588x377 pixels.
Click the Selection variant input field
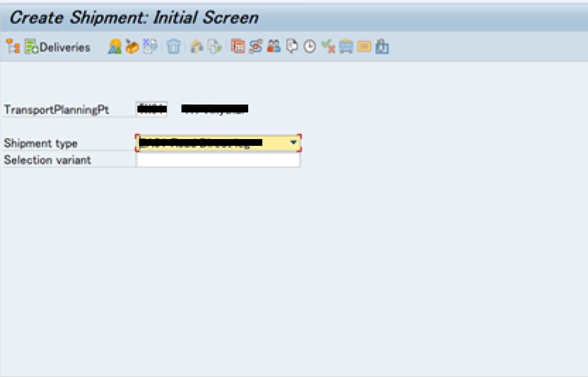coord(218,160)
